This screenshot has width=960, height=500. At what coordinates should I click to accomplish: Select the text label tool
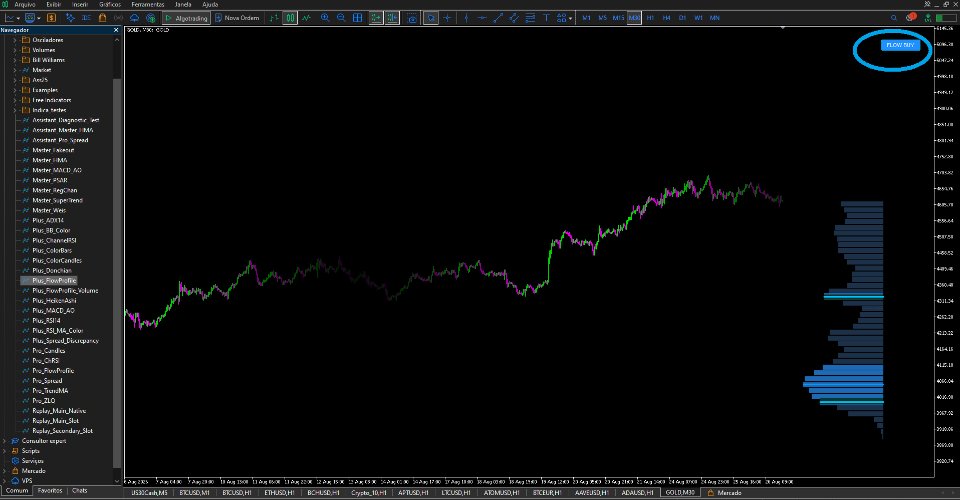coord(546,18)
